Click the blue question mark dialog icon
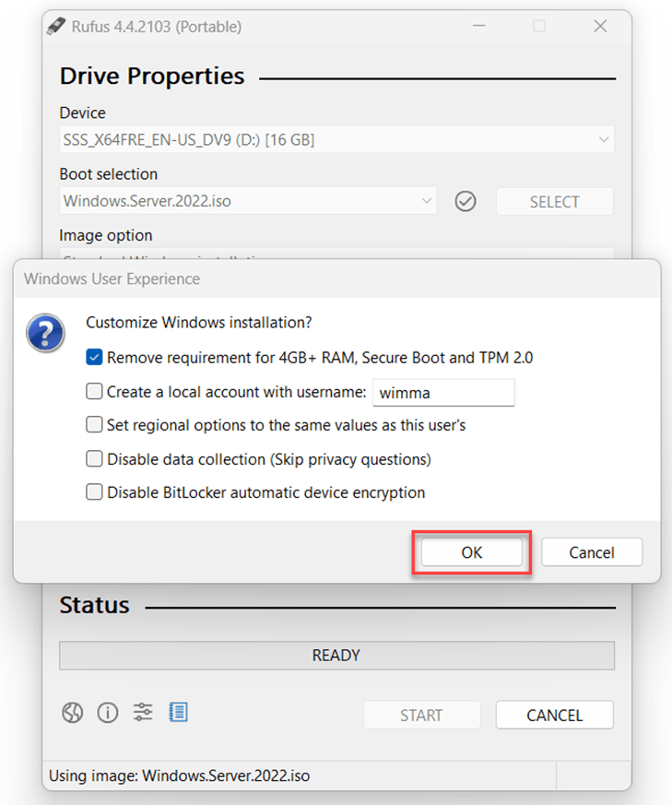The width and height of the screenshot is (672, 805). (46, 332)
